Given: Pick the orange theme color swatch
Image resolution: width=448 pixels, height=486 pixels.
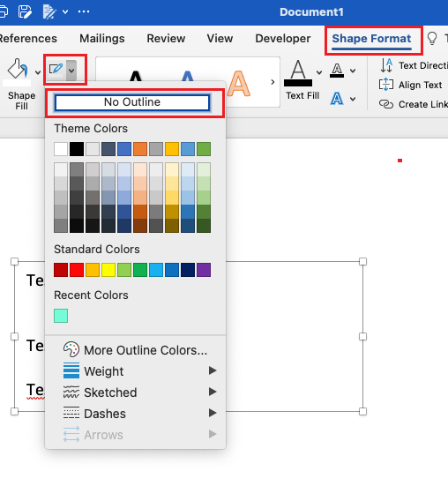Looking at the screenshot, I should pos(140,149).
